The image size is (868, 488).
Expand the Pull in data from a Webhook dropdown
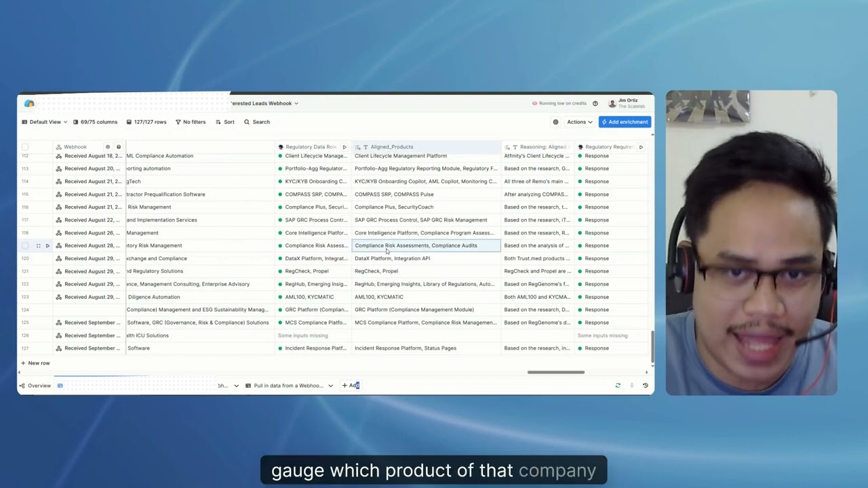pos(330,386)
